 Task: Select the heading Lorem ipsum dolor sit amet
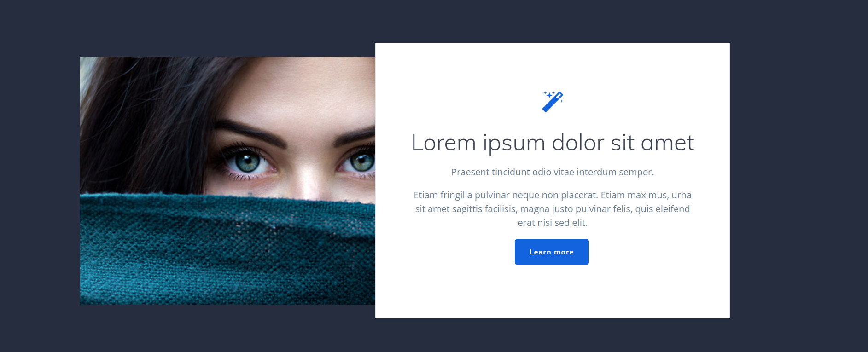pyautogui.click(x=553, y=143)
